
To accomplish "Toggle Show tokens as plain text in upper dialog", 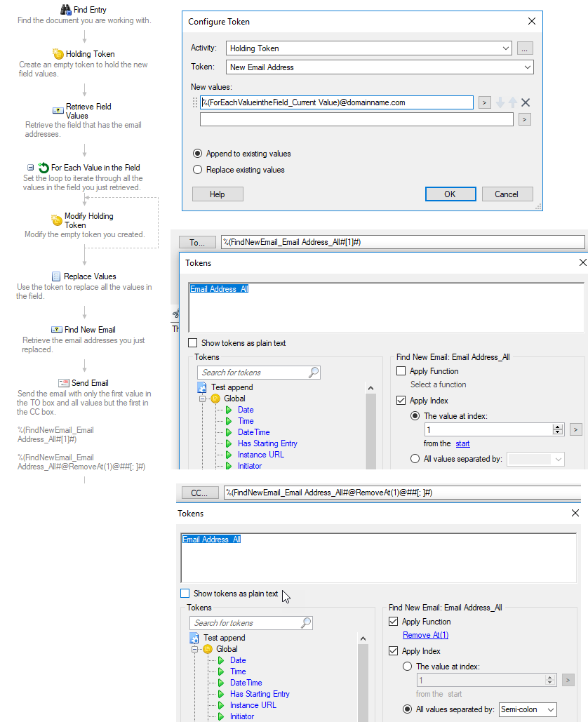I will click(193, 343).
